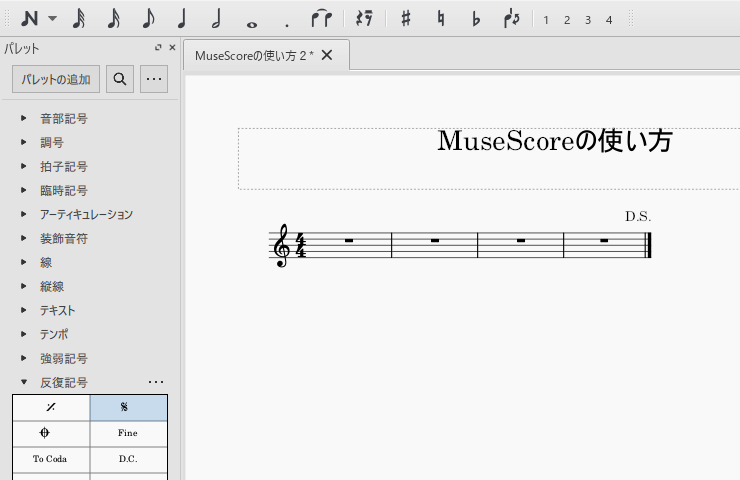Screen dimensions: 740x480
Task: Expand the 線 palette
Action: (x=24, y=262)
